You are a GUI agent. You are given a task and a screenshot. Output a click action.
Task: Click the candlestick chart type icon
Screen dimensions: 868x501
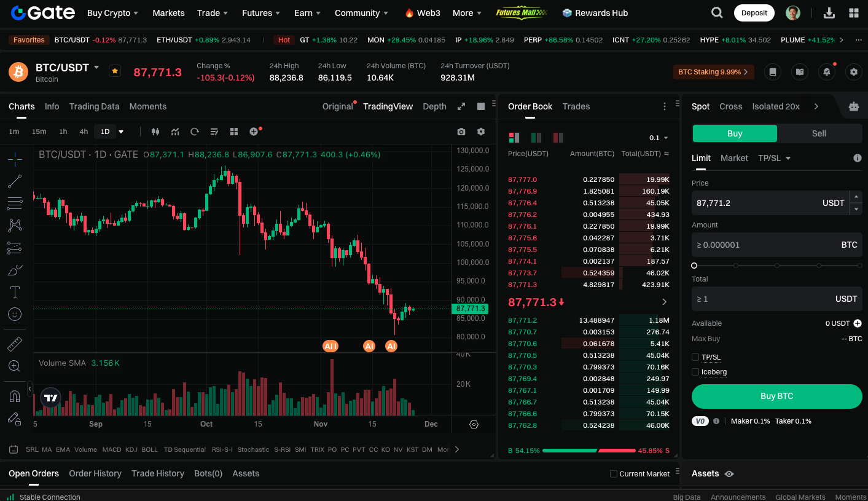click(155, 132)
